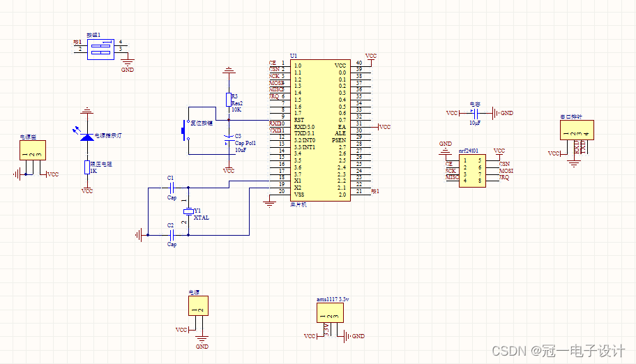
Task: Select capacitor C2
Action: 171,235
